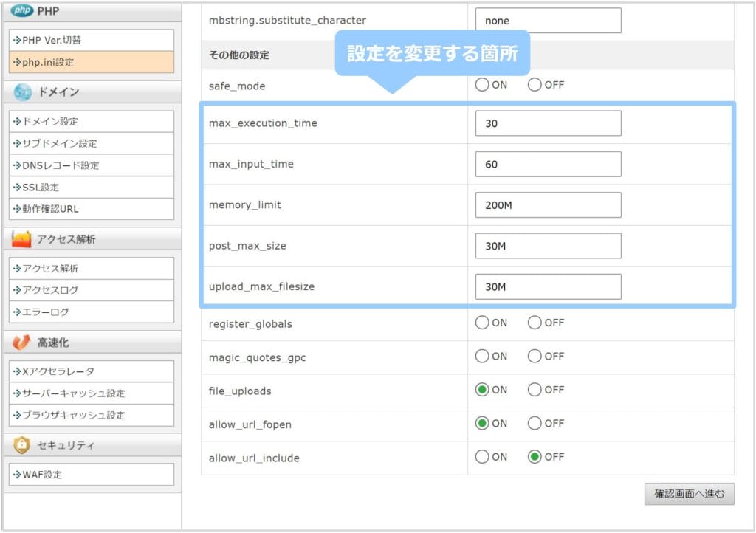Set magic_quotes_gpc to ON
The height and width of the screenshot is (533, 756).
482,356
